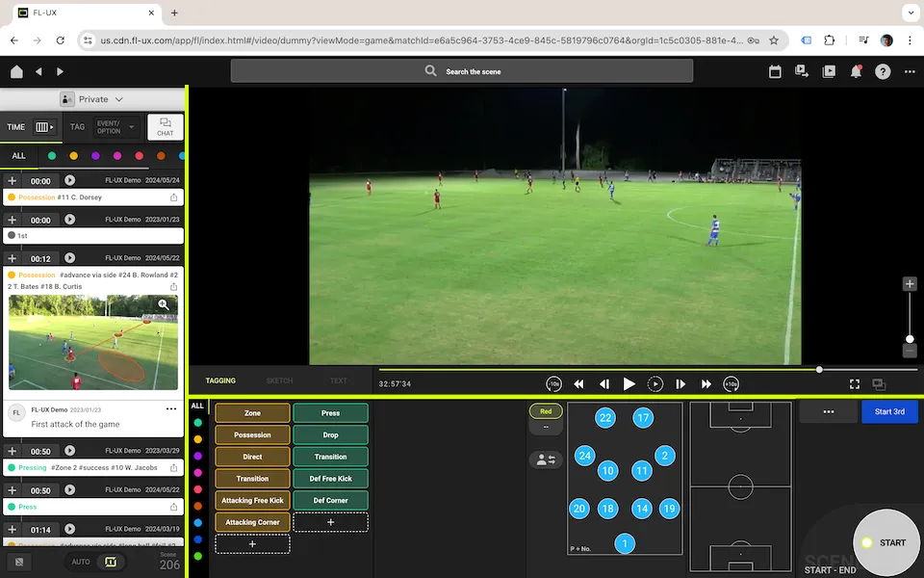The image size is (924, 578).
Task: Click the fast forward button
Action: point(706,384)
